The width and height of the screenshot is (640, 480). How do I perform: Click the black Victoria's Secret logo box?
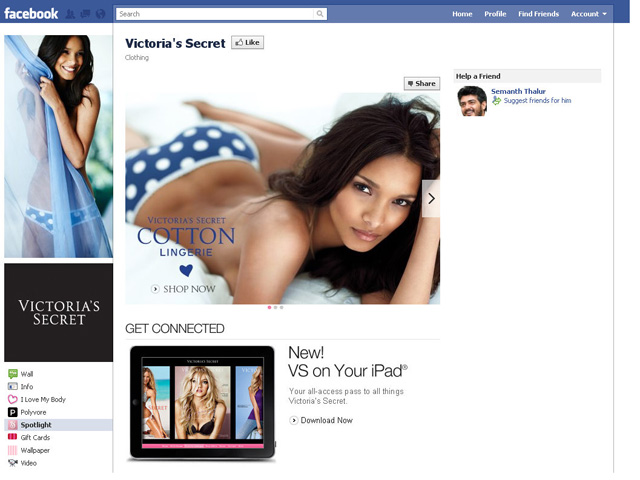point(58,312)
